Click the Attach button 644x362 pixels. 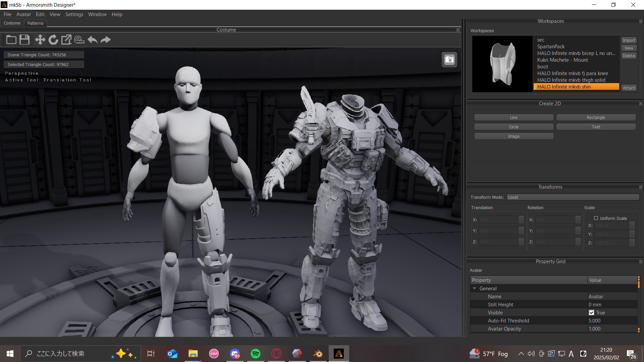629,88
